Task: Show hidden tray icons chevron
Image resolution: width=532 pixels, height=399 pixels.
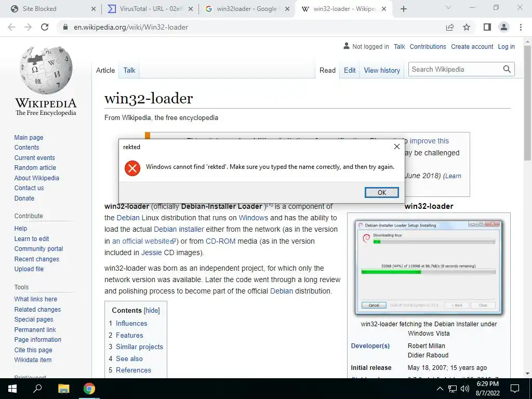Action: (440, 389)
